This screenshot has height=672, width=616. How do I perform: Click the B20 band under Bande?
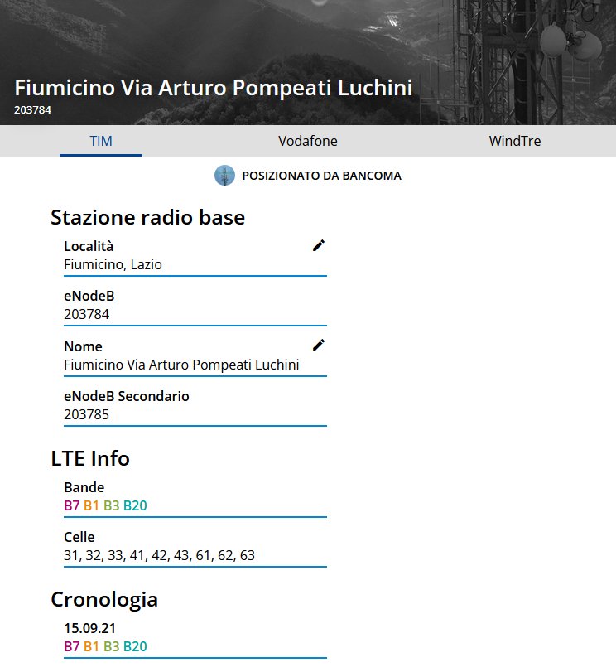135,505
